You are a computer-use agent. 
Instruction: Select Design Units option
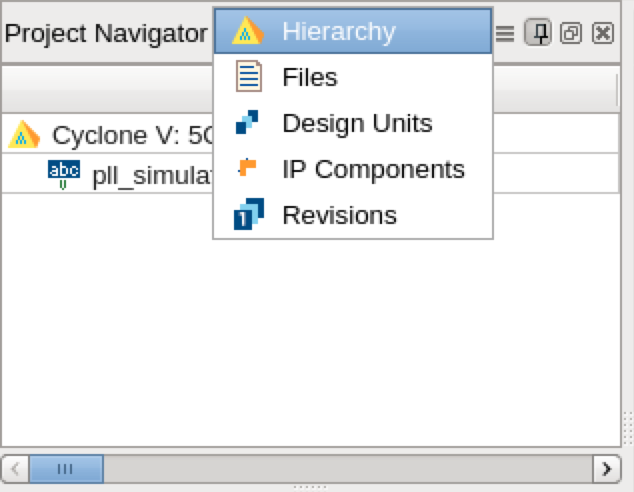(x=353, y=123)
